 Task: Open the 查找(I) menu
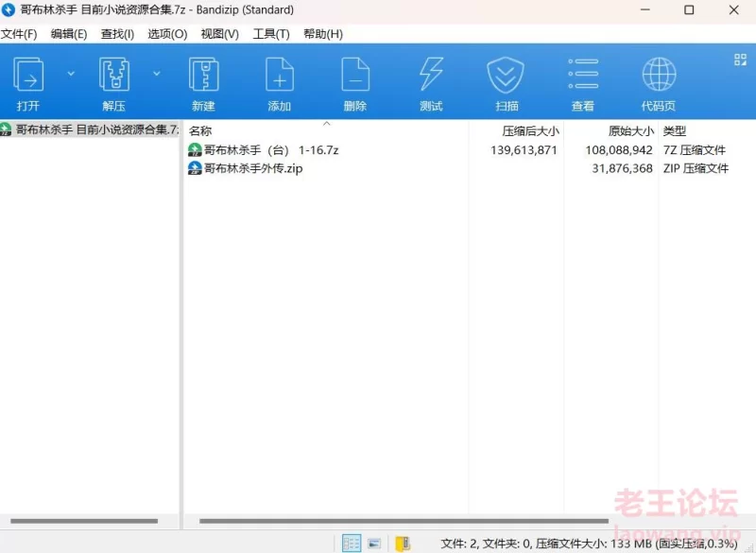tap(117, 34)
